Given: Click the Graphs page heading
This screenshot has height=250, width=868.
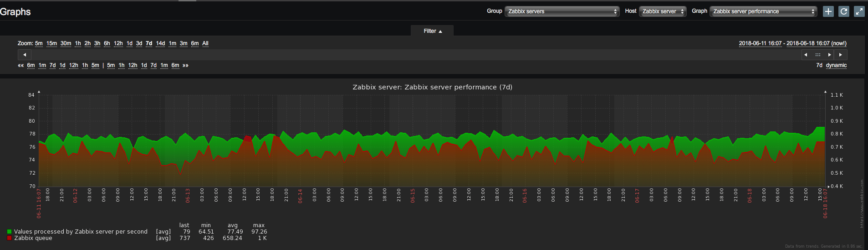Looking at the screenshot, I should coord(15,12).
